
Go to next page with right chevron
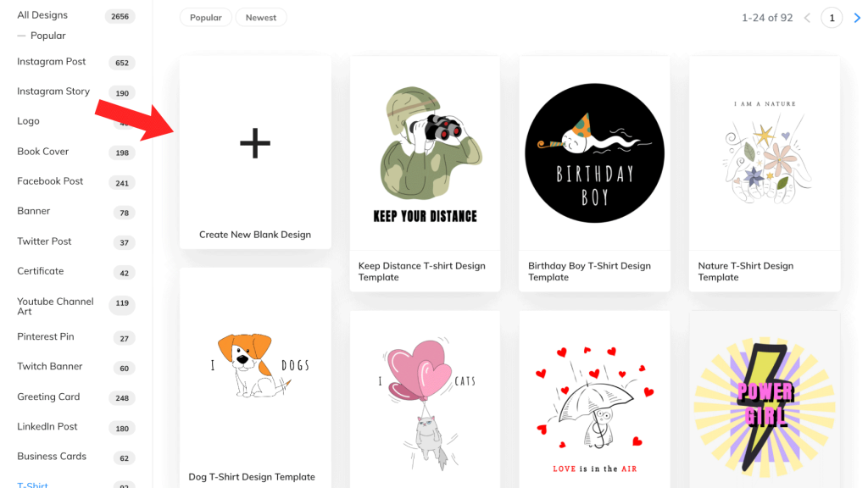click(x=857, y=18)
